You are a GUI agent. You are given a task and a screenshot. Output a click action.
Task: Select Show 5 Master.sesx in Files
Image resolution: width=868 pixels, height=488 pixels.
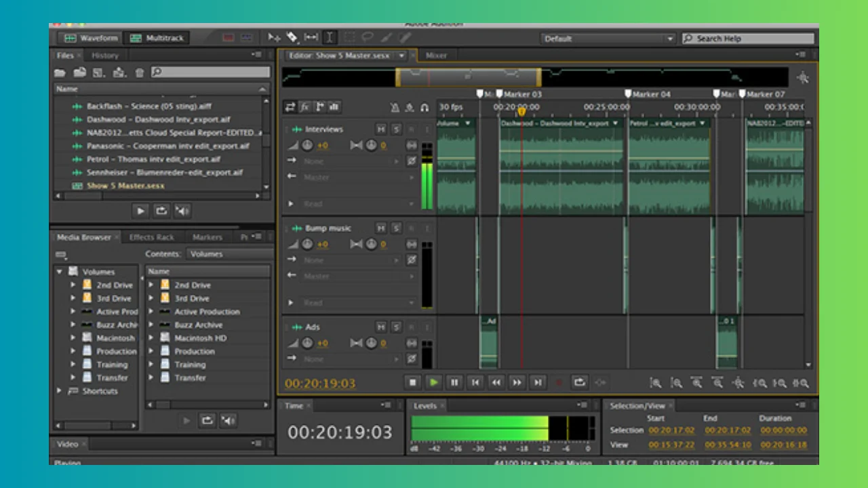point(125,186)
